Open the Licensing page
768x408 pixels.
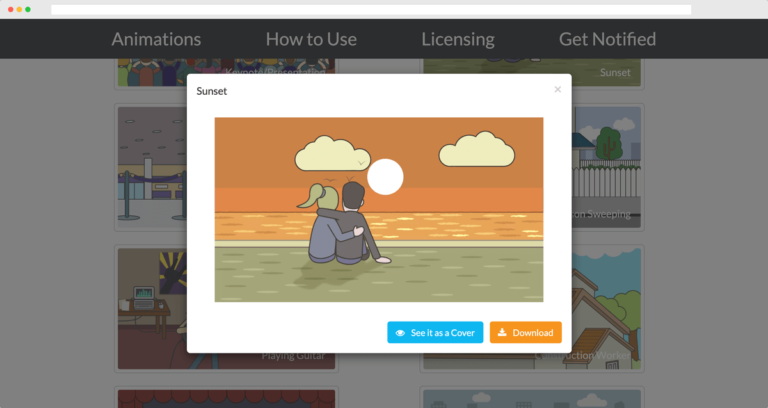(x=457, y=39)
